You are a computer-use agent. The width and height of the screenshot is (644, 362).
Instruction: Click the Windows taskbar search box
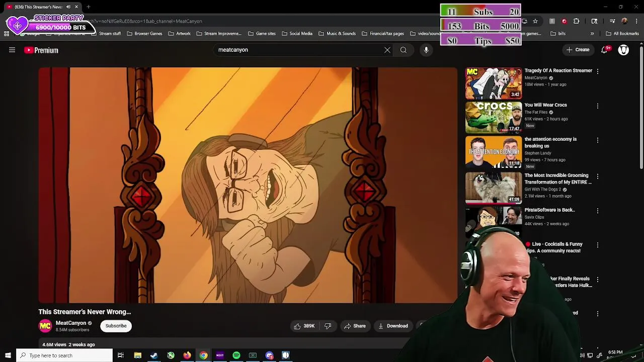64,355
